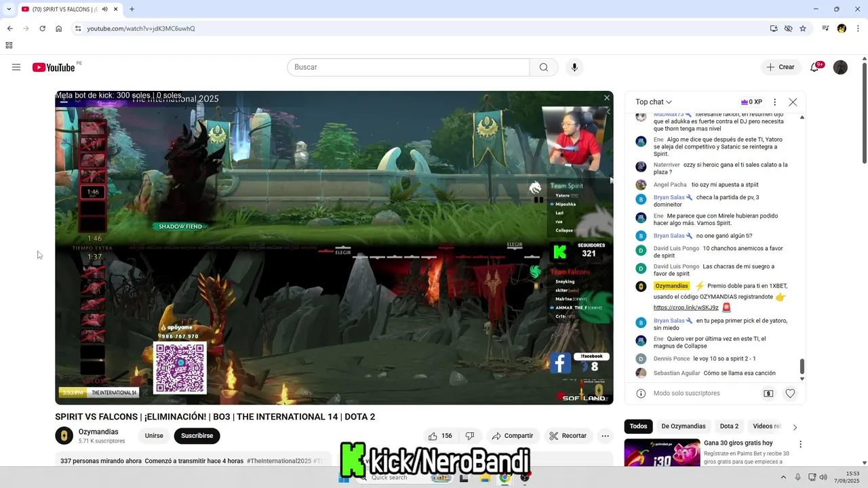Select the Todos chip
868x488 pixels.
(x=638, y=426)
